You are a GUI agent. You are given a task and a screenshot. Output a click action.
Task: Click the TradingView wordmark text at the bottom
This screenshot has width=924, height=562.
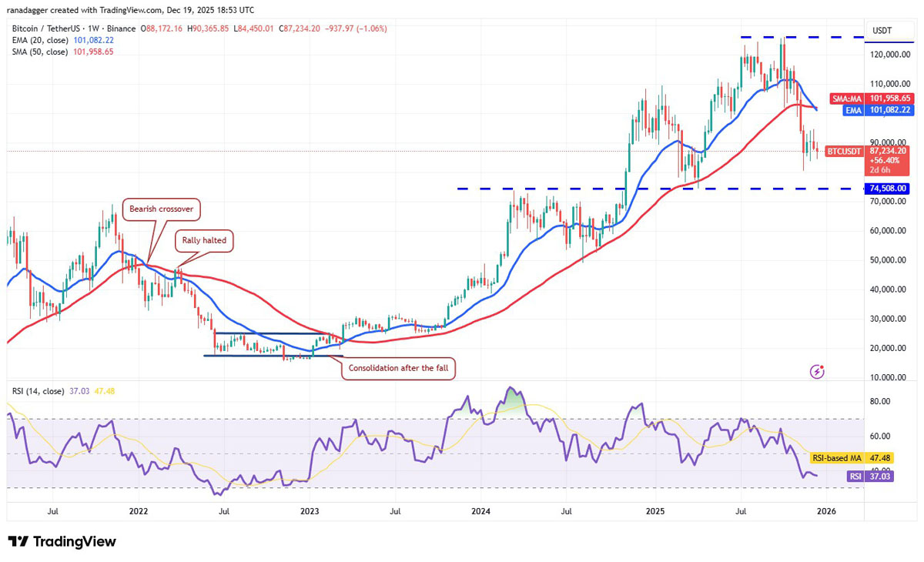click(74, 542)
